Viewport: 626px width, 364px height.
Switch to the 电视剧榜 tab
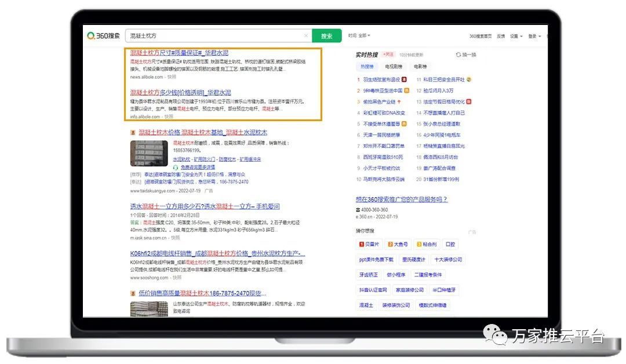coord(394,67)
